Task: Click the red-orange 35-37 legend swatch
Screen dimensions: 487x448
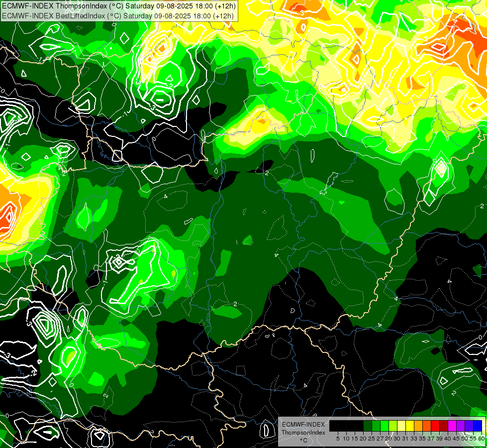Action: 427,426
